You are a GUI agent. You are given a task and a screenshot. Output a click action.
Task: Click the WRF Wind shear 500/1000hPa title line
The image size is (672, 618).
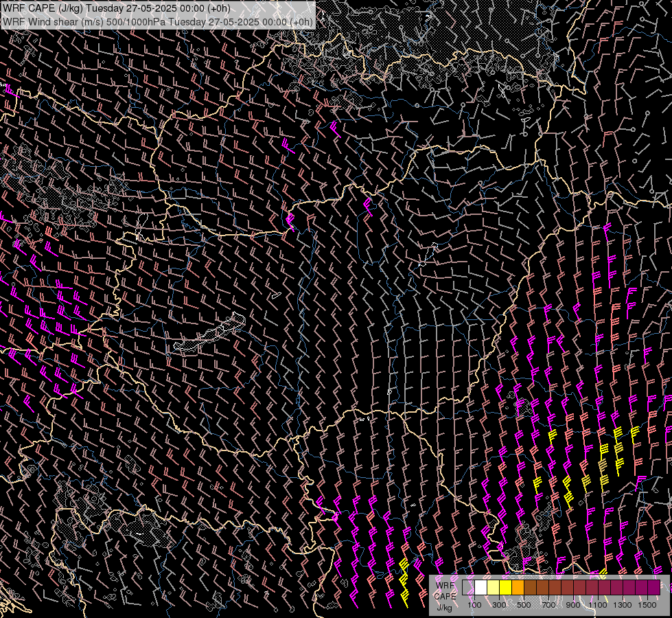(158, 21)
